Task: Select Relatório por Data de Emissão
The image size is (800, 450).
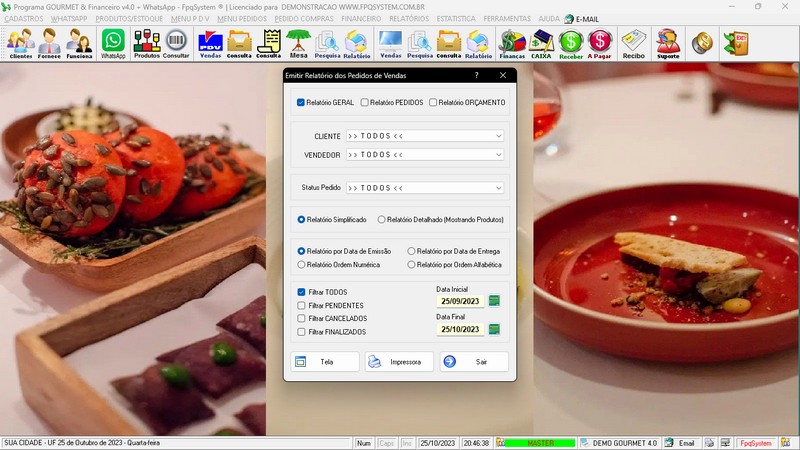Action: [x=301, y=252]
